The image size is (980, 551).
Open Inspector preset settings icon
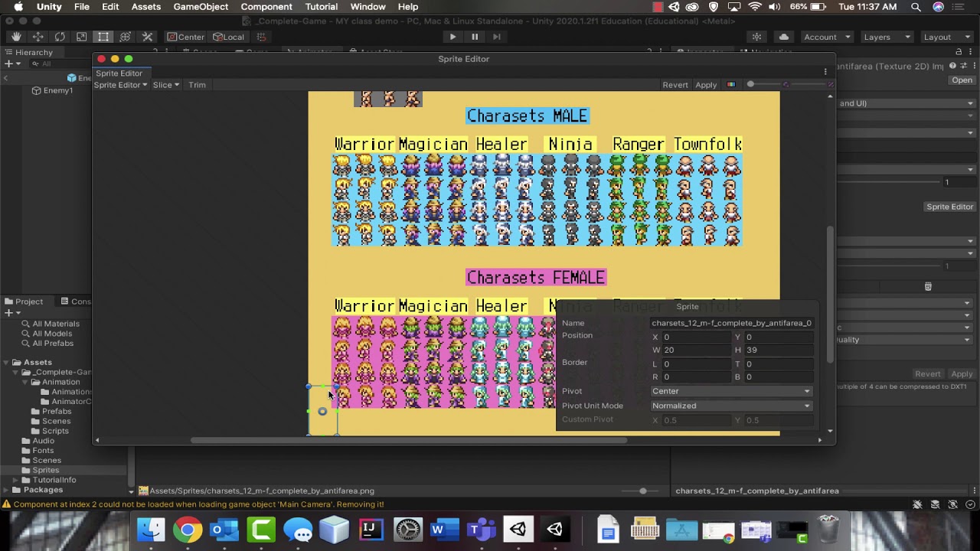(962, 66)
